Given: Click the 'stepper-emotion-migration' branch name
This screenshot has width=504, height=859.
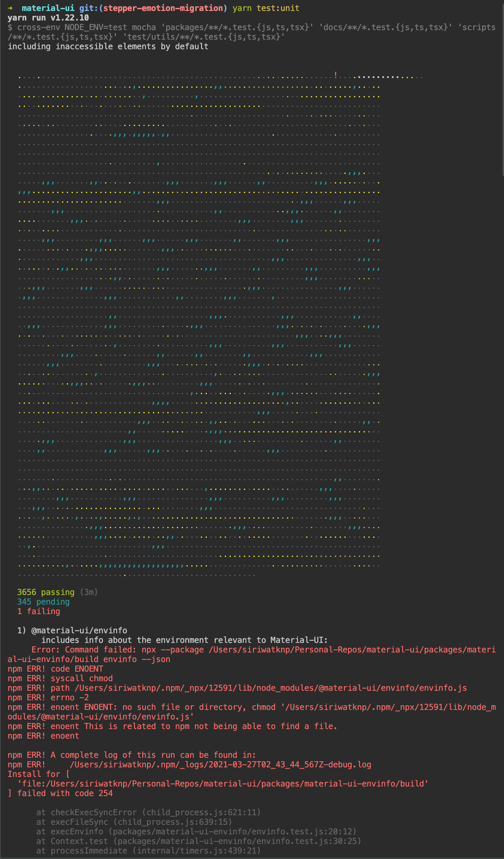Looking at the screenshot, I should pos(163,8).
